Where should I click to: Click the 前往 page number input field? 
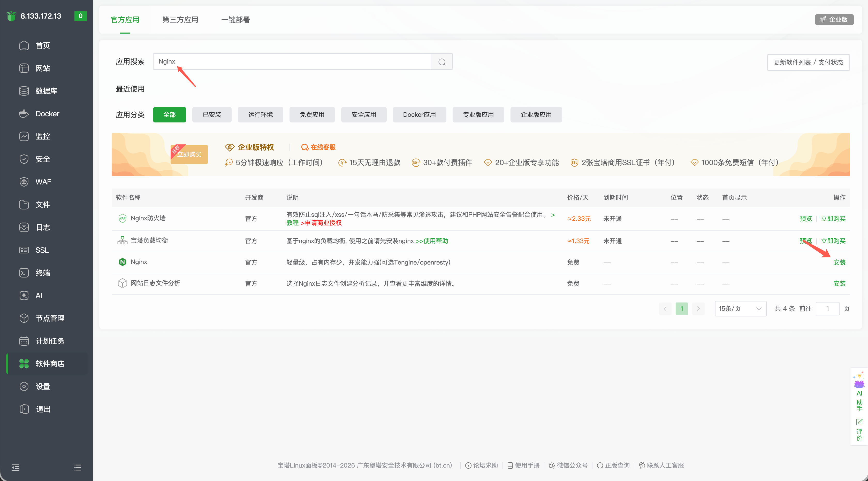[x=828, y=308]
